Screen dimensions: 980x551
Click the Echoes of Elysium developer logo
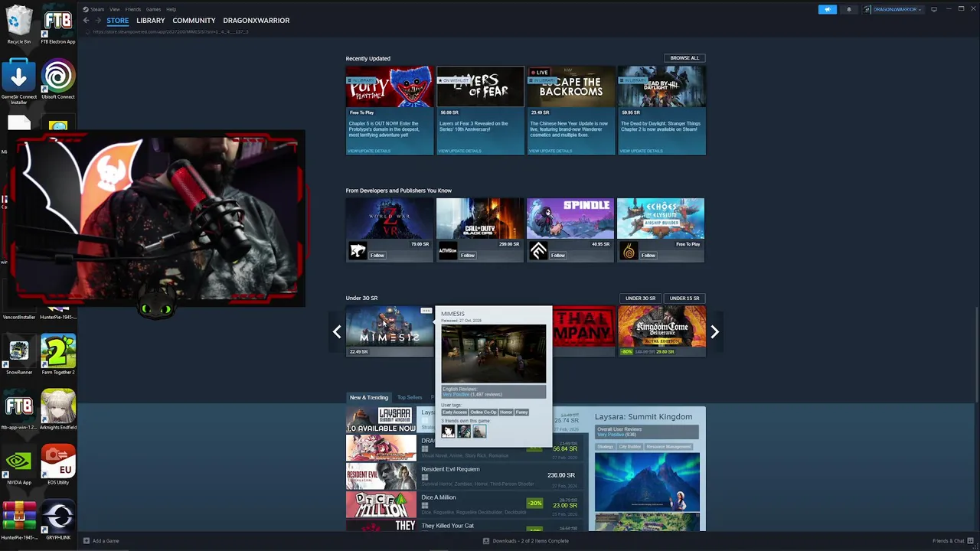click(x=629, y=251)
